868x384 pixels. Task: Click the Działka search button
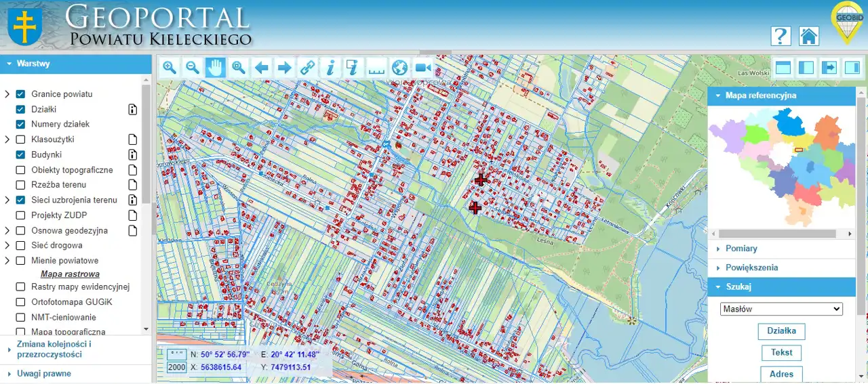tap(781, 331)
